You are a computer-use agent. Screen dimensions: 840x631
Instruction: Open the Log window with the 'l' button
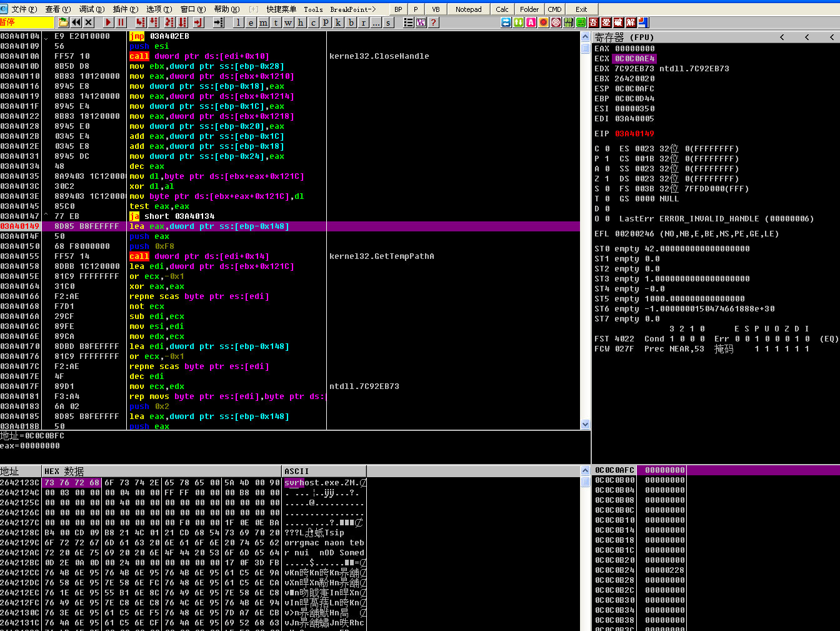[239, 23]
